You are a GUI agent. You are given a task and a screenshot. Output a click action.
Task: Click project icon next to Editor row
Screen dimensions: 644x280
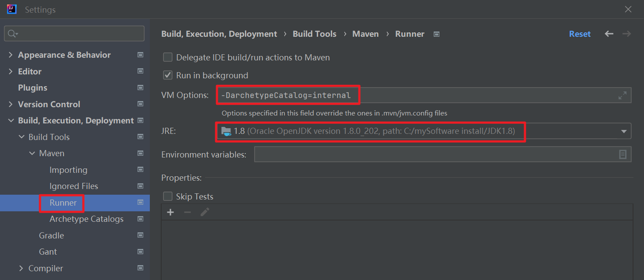[140, 71]
